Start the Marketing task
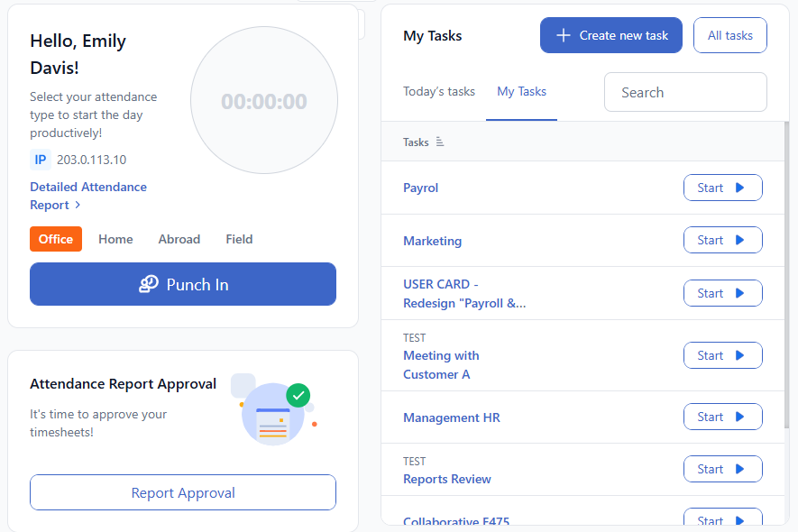Screen dimensions: 798x532 click(x=722, y=240)
